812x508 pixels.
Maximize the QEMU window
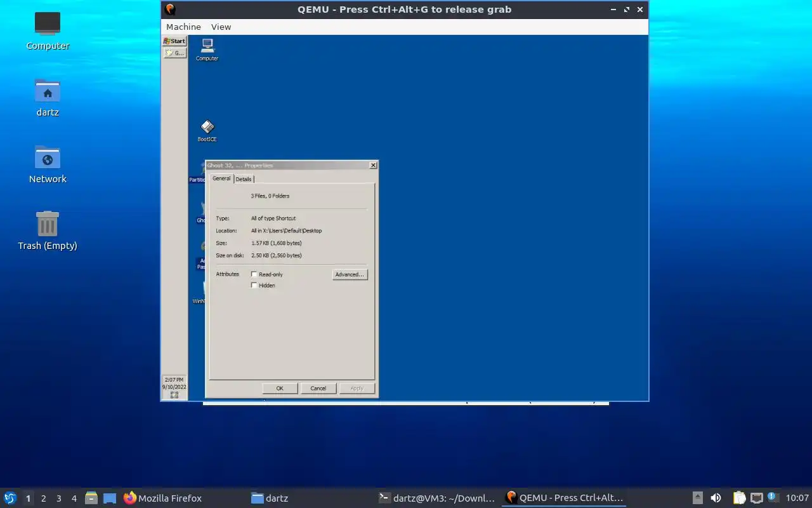click(x=627, y=10)
